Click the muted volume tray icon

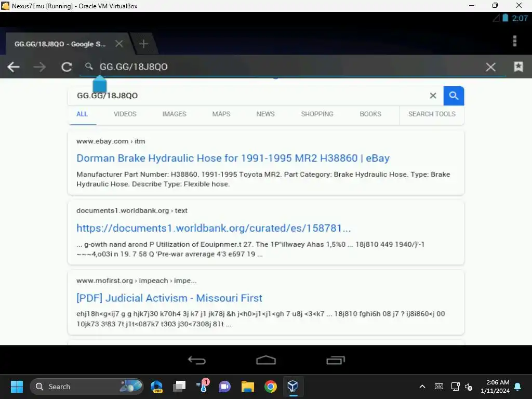coord(469,387)
